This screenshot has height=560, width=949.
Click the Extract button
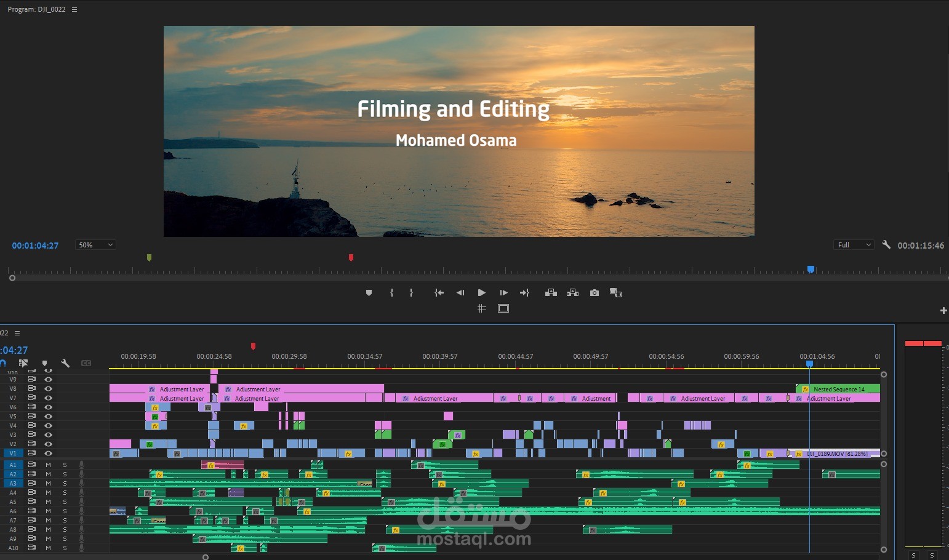572,293
